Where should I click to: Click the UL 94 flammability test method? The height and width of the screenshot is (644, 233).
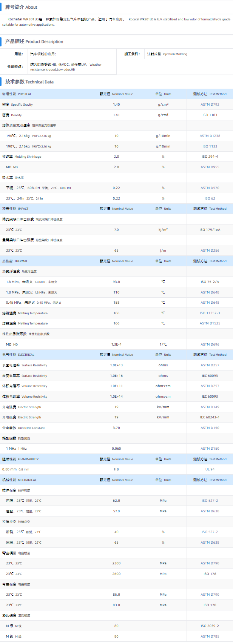[x=210, y=469]
